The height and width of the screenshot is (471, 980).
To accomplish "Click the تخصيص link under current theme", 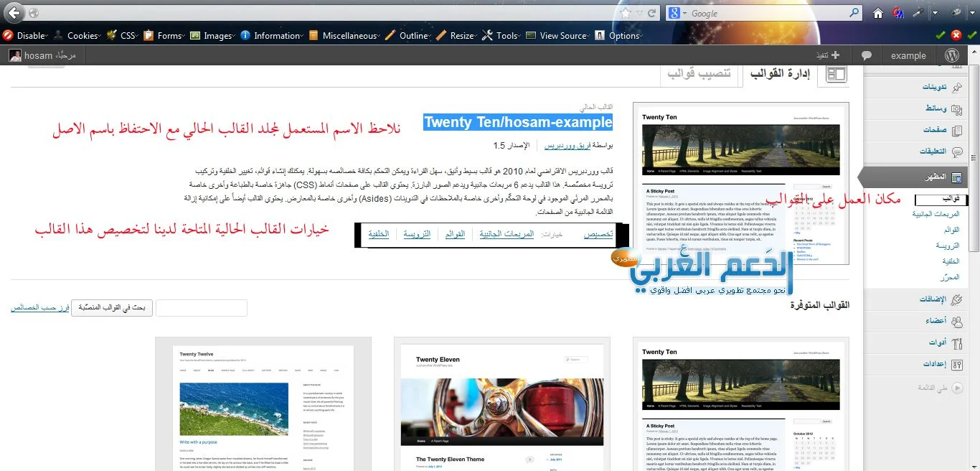I will click(598, 234).
